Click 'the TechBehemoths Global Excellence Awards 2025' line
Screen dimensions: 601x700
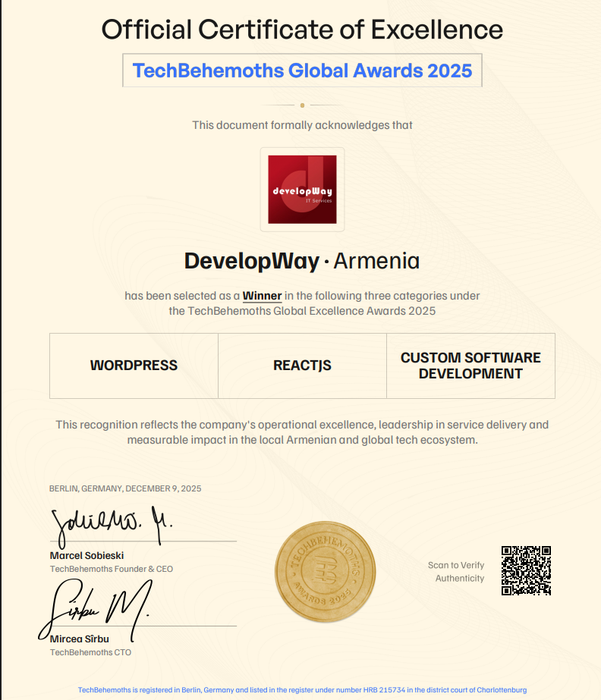pyautogui.click(x=302, y=311)
